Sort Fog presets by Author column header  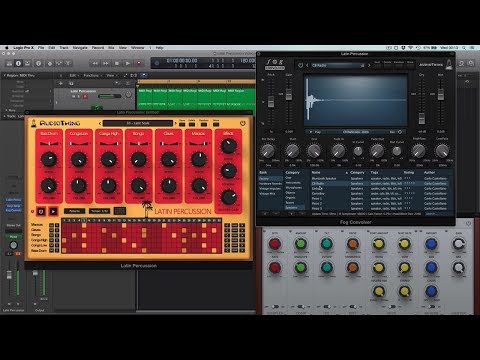[x=430, y=172]
